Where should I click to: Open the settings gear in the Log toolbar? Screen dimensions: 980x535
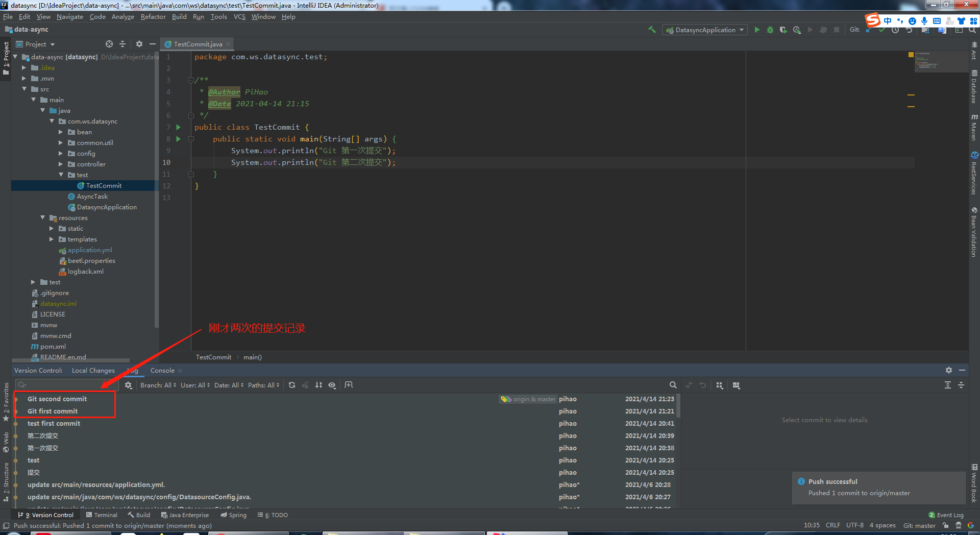pyautogui.click(x=129, y=385)
